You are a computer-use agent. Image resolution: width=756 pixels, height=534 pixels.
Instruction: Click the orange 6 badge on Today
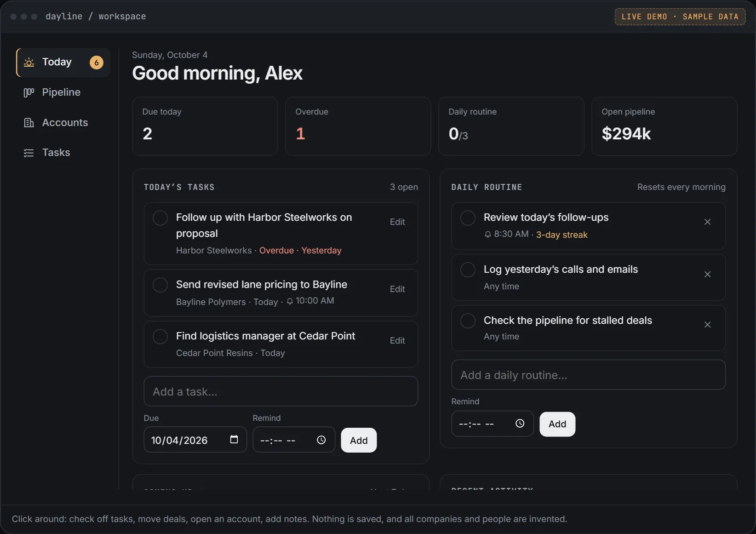(96, 63)
